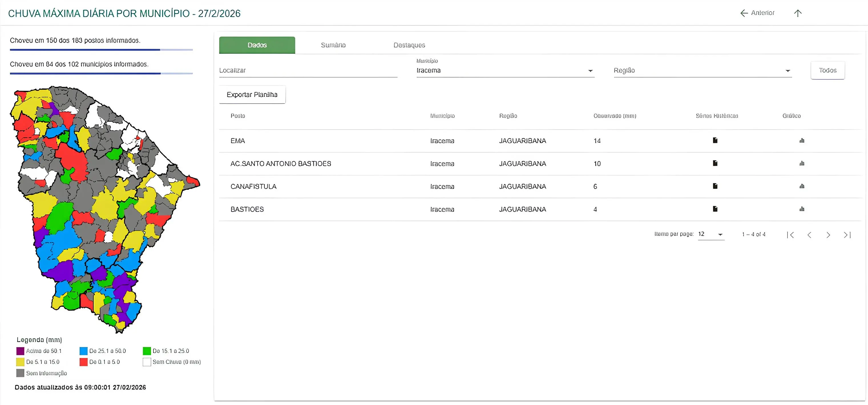Jump to last page icon

(847, 235)
